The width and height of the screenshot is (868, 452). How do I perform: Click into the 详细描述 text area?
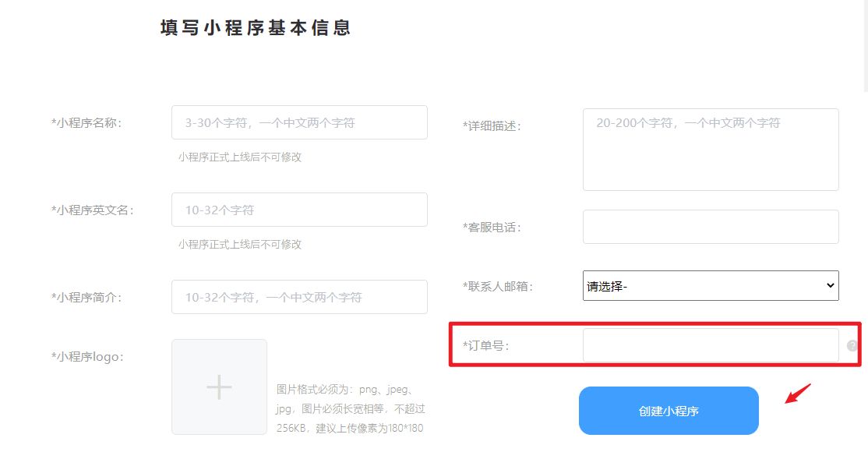(711, 150)
